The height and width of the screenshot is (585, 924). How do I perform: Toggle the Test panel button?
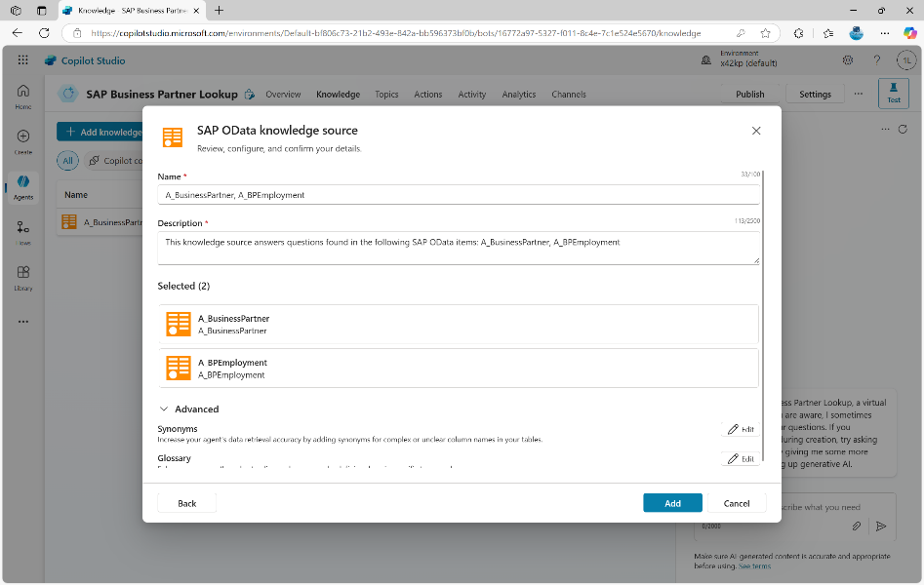[894, 94]
